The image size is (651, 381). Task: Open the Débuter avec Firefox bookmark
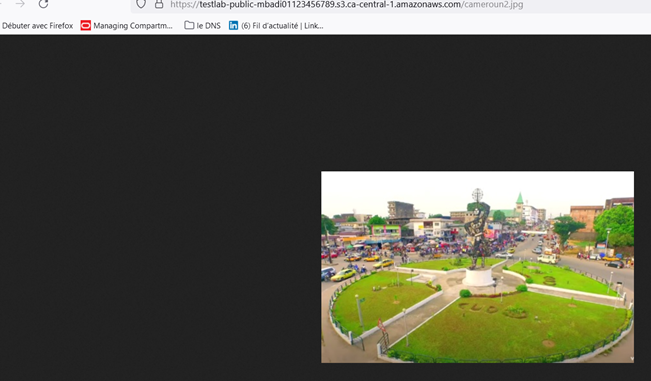click(37, 26)
